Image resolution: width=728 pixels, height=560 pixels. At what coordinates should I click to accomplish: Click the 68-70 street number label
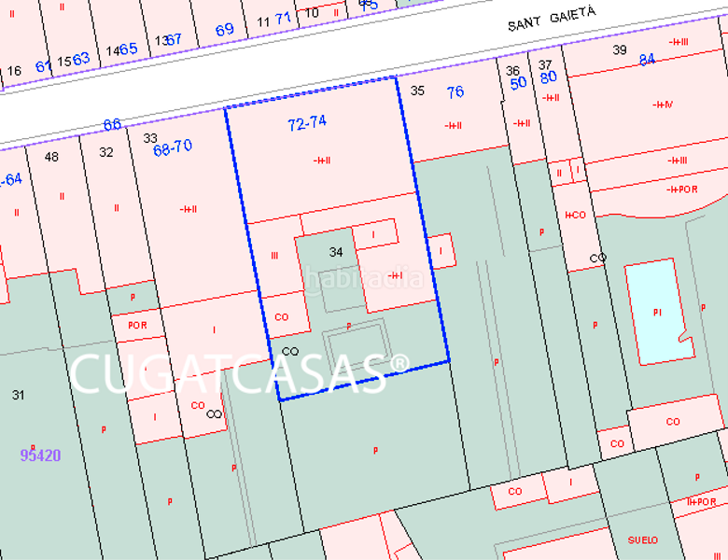[x=173, y=147]
